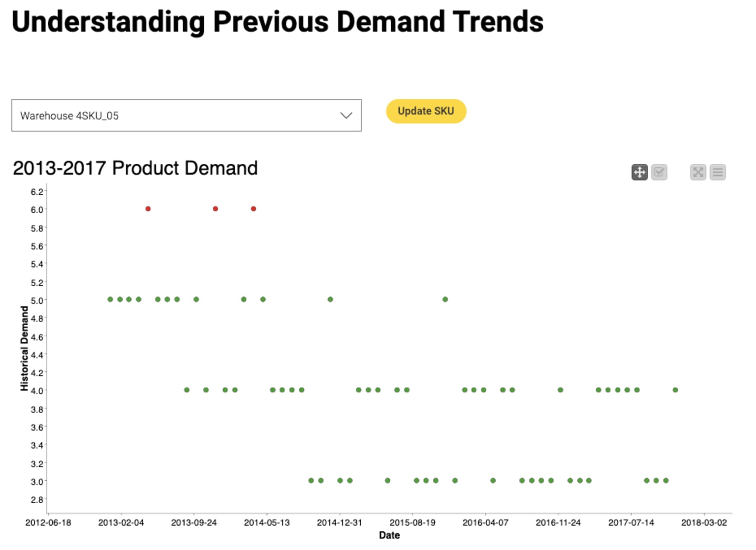Image resolution: width=756 pixels, height=550 pixels.
Task: Click the Historical Demand axis title
Action: tap(24, 348)
